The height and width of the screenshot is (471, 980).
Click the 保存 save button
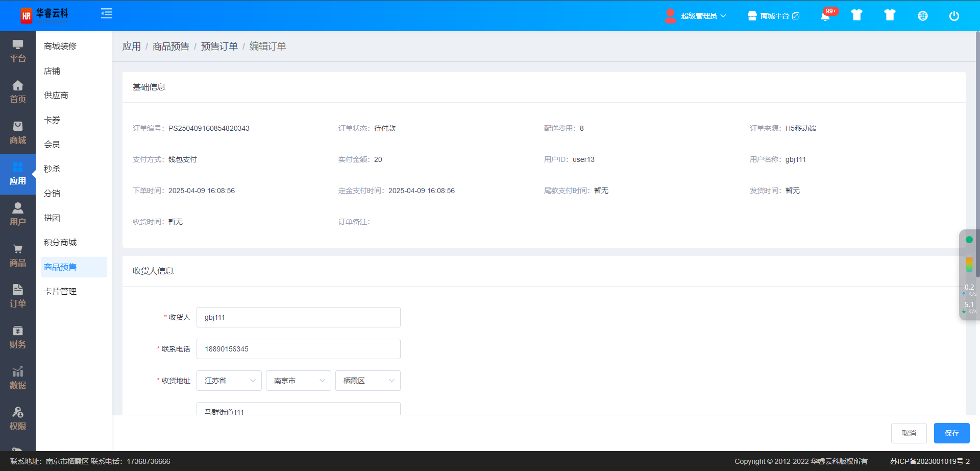tap(951, 433)
